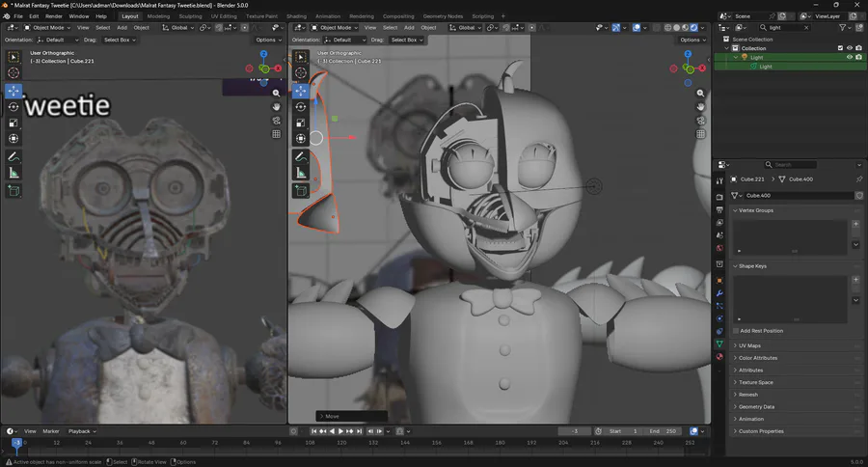Viewport: 868px width, 467px height.
Task: Click the X axis on right viewport gizmo
Action: tap(702, 69)
